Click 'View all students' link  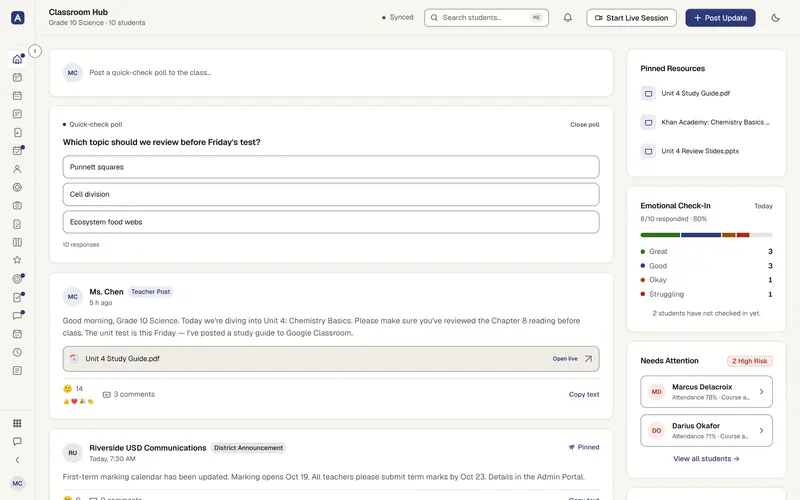706,459
